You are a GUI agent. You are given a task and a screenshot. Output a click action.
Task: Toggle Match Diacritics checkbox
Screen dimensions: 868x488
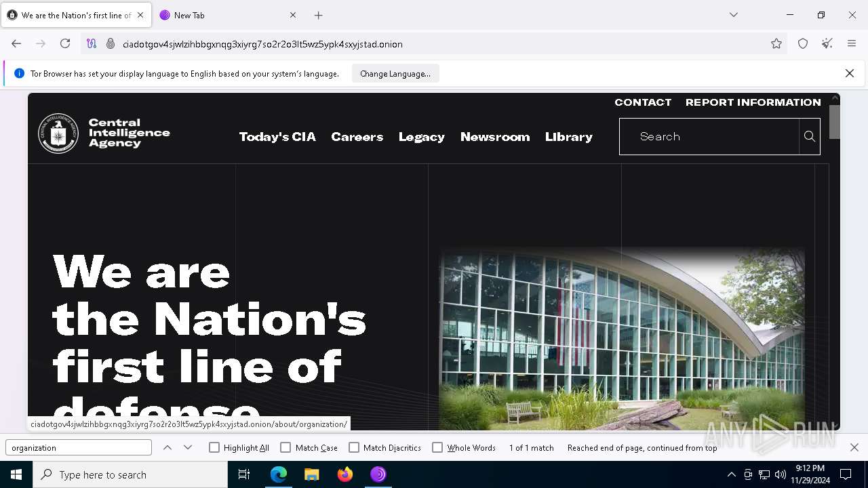[354, 447]
